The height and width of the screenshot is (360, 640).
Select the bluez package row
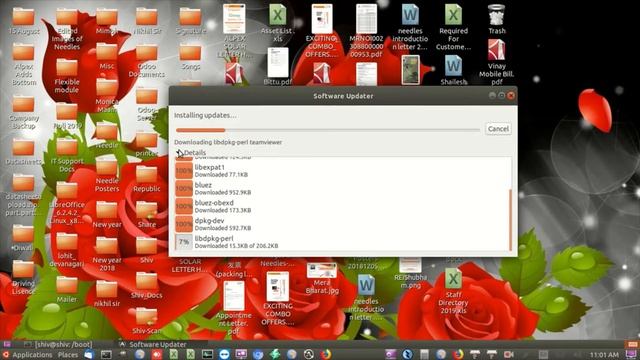pos(342,188)
